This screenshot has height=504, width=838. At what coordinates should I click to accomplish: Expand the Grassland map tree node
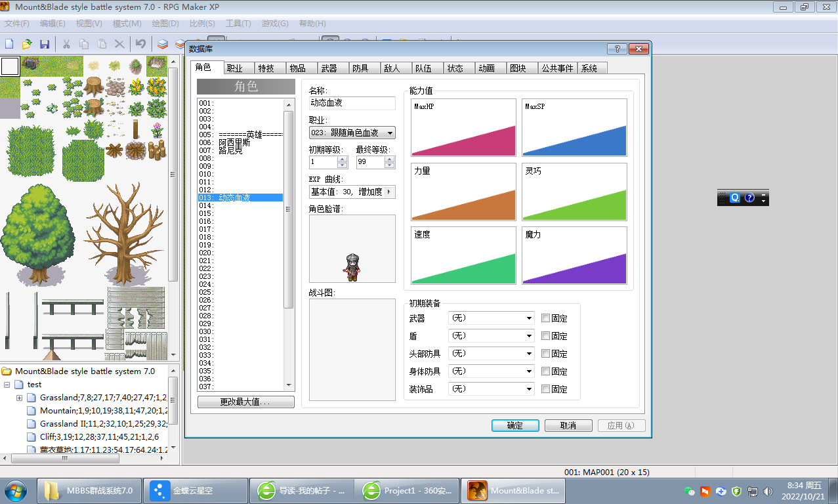coord(19,398)
